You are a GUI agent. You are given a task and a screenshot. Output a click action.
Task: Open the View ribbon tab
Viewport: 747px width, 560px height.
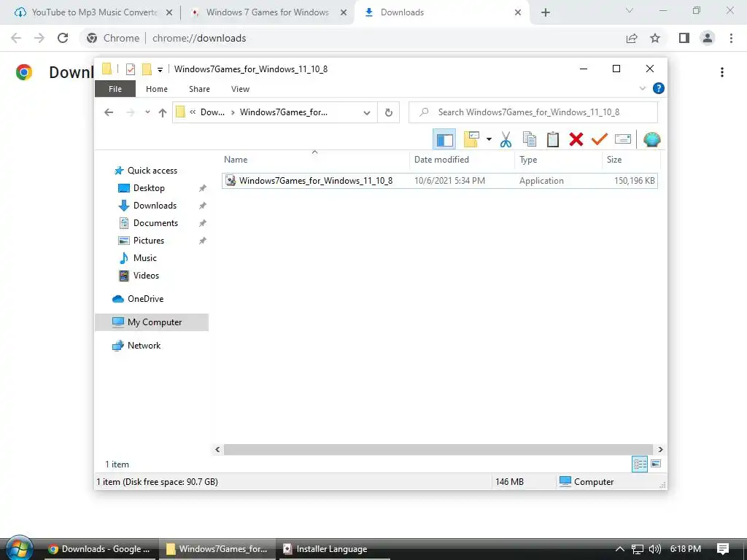click(x=240, y=89)
